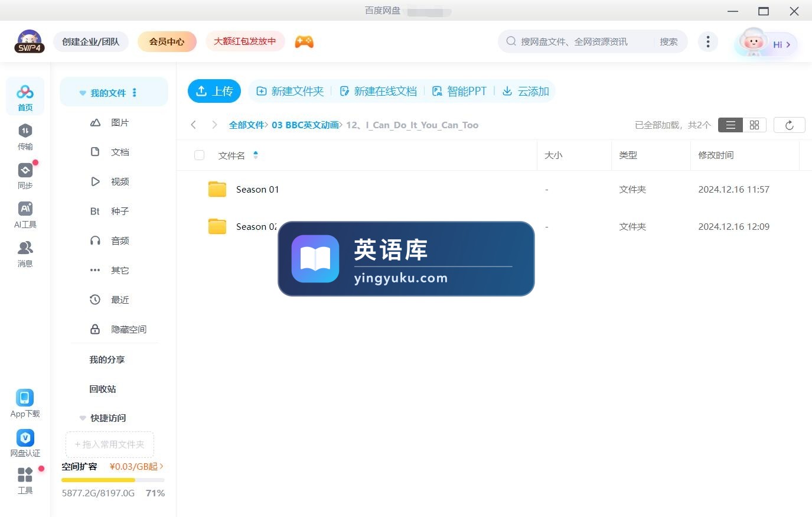This screenshot has width=812, height=517.
Task: Open the 消息 messages section
Action: (25, 253)
